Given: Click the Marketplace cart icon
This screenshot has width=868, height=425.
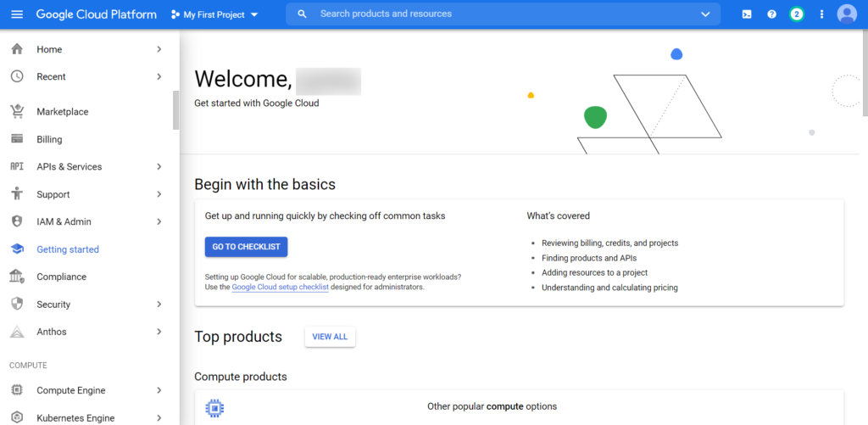Looking at the screenshot, I should [17, 111].
